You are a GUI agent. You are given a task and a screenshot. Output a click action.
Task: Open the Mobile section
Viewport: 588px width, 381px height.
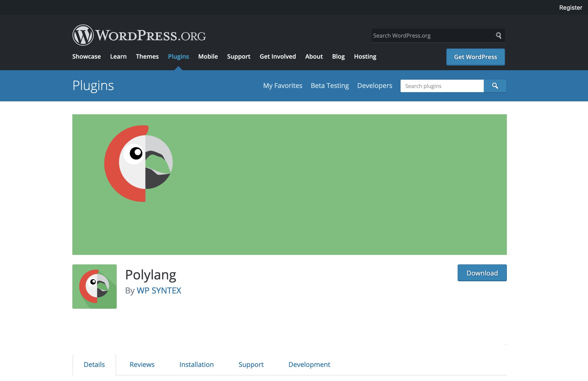(x=208, y=57)
